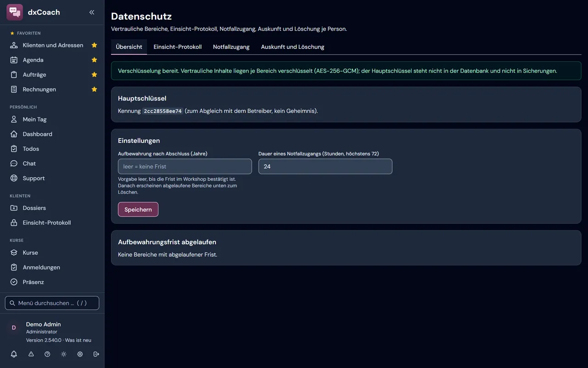
Task: Click the Aufbewahrungsfrist abgelaufen heading
Action: (x=167, y=242)
